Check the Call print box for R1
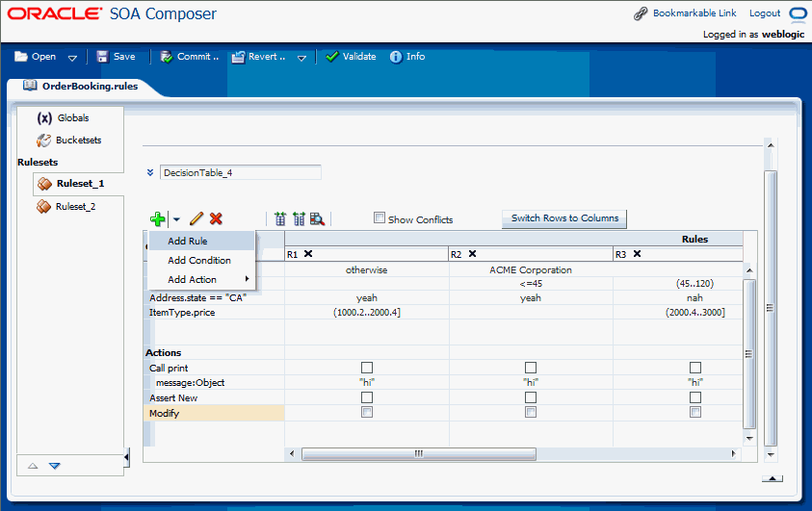The height and width of the screenshot is (511, 812). 367,368
